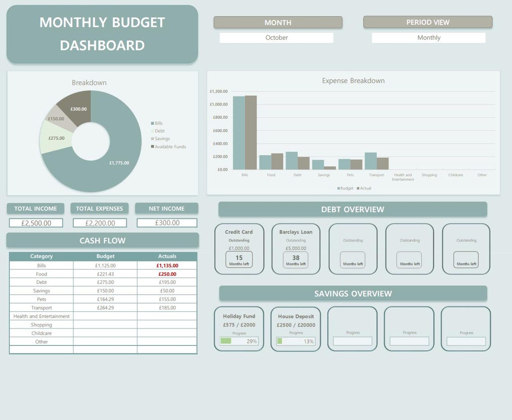Open the Month selector showing October

(x=276, y=38)
